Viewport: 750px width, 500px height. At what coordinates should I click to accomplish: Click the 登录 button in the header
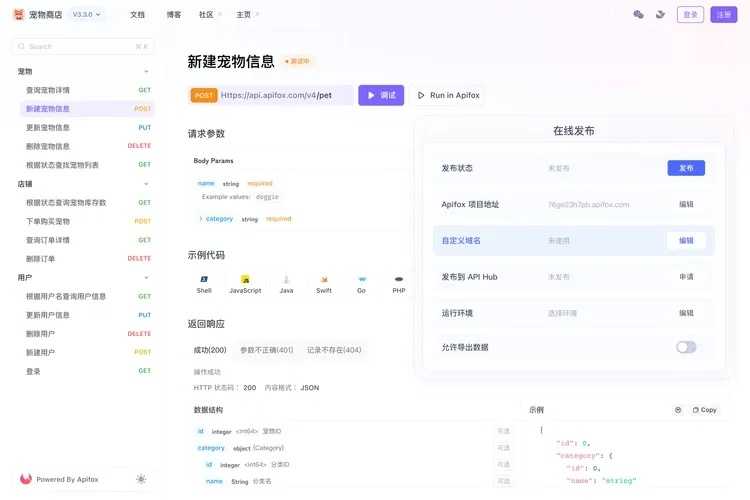[690, 14]
